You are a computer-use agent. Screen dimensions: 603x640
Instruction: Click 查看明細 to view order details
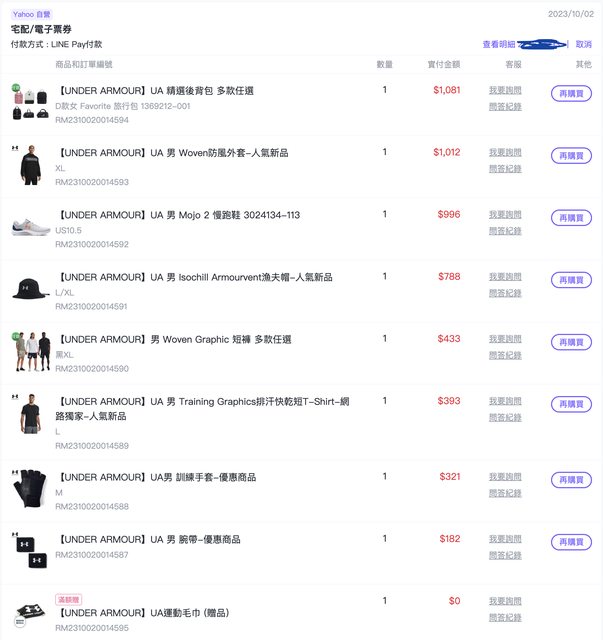[x=499, y=45]
